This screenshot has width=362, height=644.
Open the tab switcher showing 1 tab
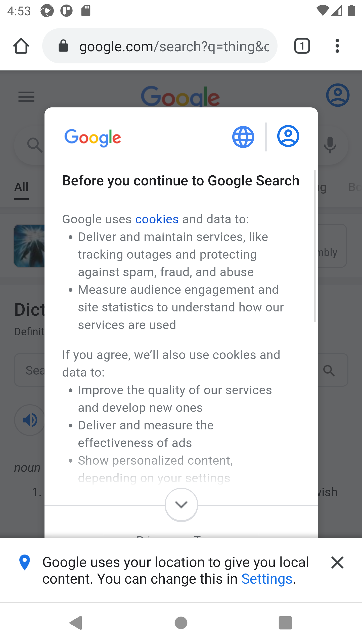pos(302,46)
